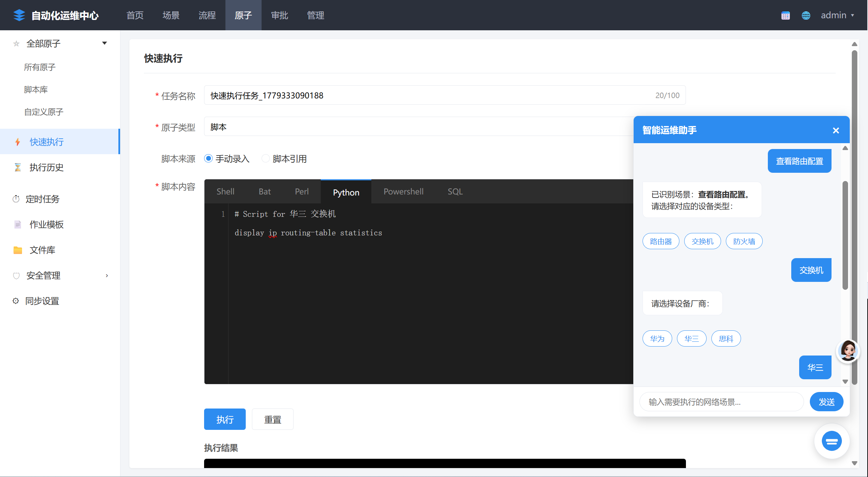
Task: Open 管理 in top navigation
Action: tap(316, 15)
